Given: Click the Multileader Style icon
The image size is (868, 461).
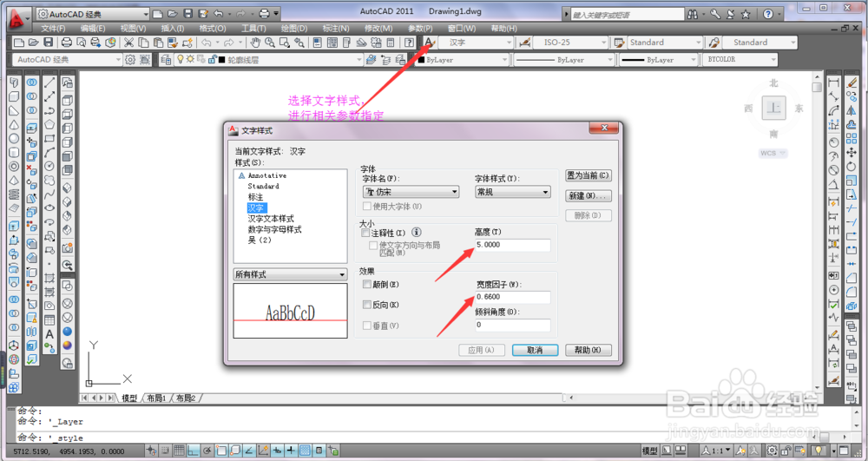Looking at the screenshot, I should pyautogui.click(x=714, y=42).
